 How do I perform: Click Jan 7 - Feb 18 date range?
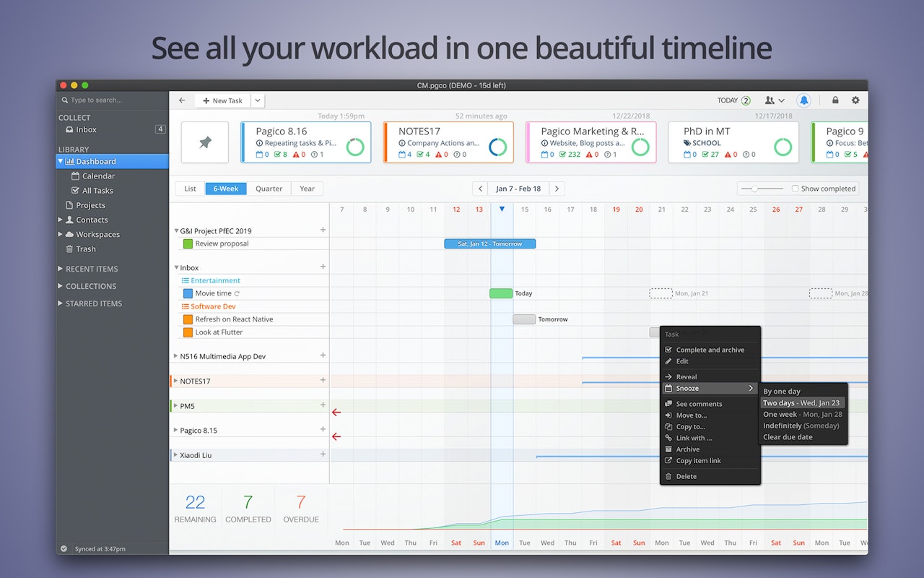coord(518,189)
